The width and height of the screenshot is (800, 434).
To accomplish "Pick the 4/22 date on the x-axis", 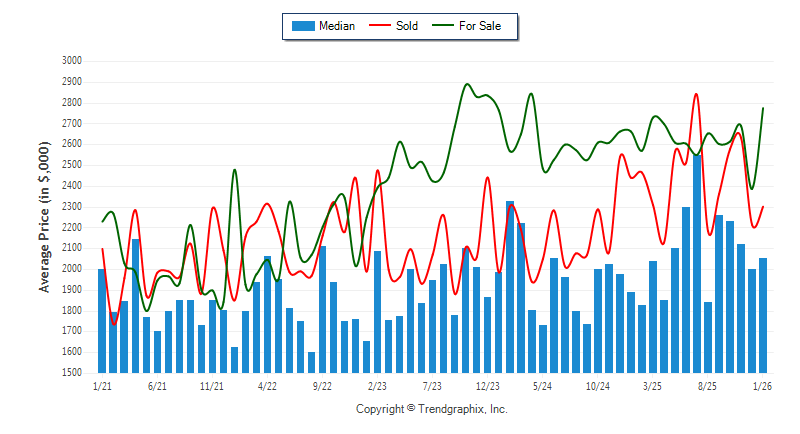I will pos(267,385).
